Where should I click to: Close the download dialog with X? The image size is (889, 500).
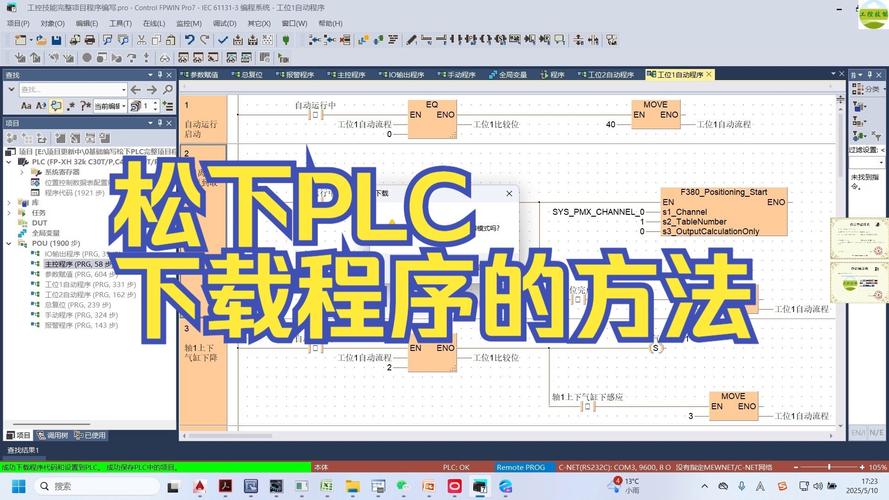[x=509, y=193]
